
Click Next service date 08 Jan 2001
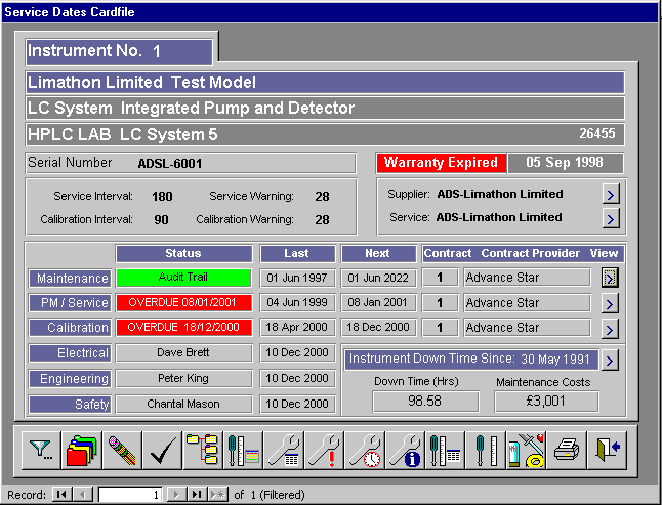(x=378, y=302)
